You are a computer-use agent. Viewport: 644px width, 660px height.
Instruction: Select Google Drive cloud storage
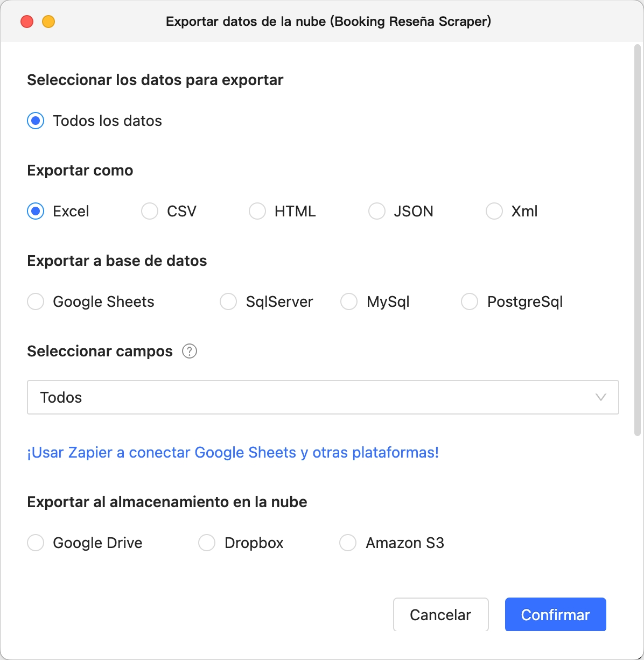tap(35, 543)
